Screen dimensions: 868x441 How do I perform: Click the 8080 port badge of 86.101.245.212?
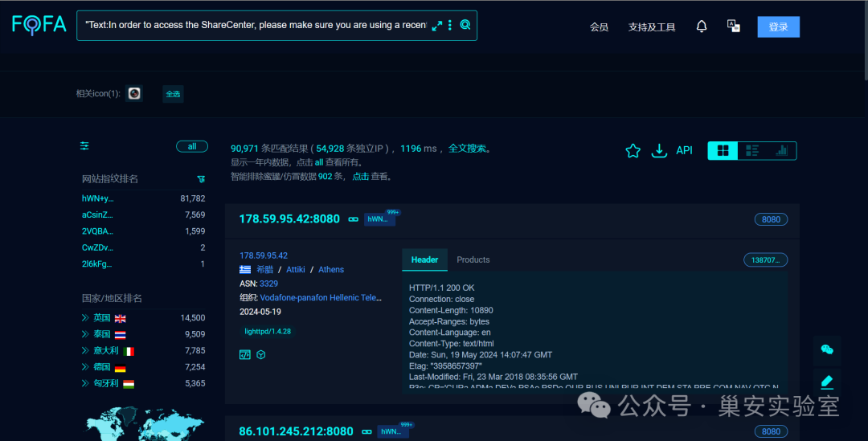771,431
